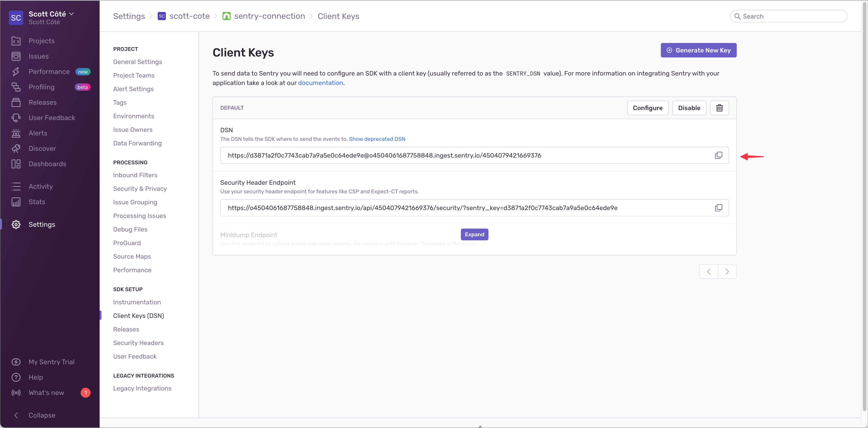Open Performance under Processing settings
The image size is (868, 428).
pos(132,270)
